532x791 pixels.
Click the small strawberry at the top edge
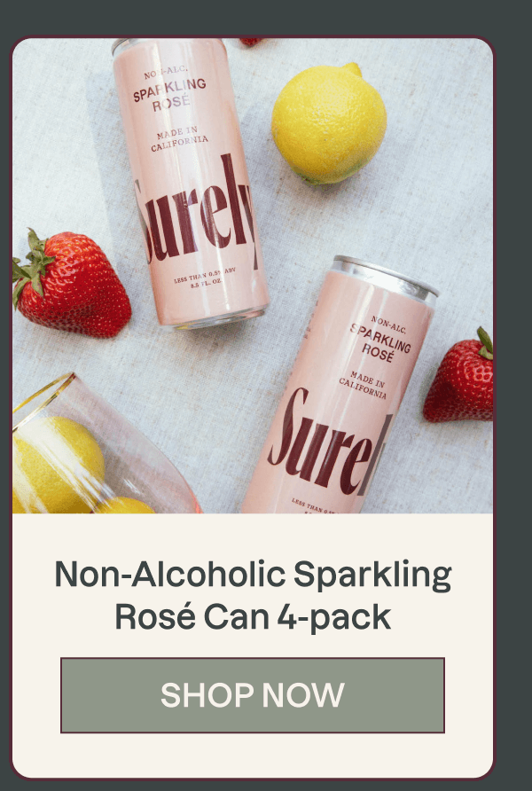251,42
